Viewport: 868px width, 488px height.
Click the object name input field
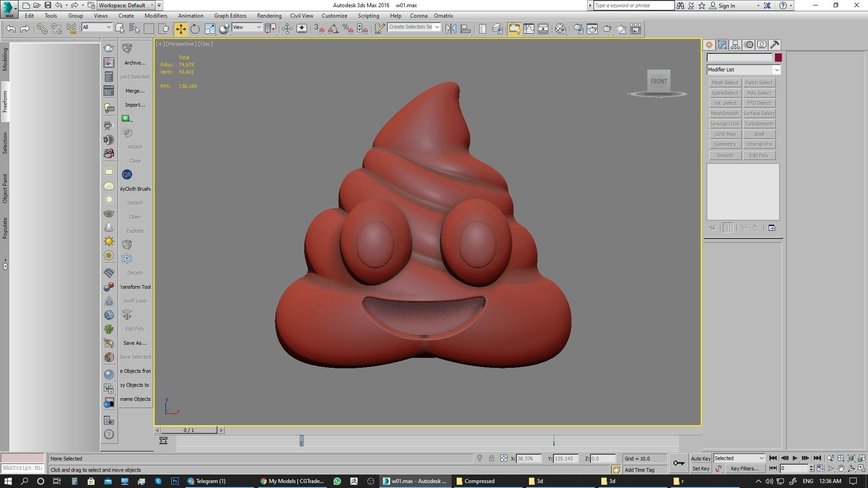coord(740,57)
